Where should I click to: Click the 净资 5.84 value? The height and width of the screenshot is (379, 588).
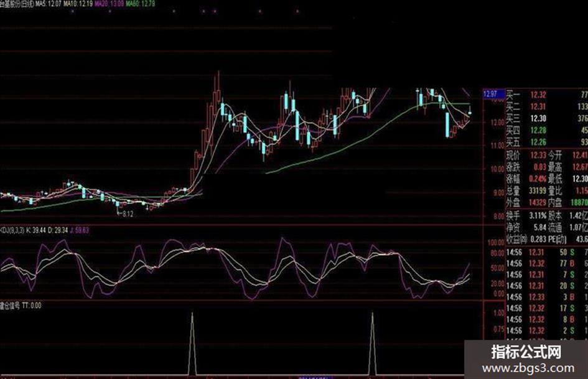coord(540,227)
